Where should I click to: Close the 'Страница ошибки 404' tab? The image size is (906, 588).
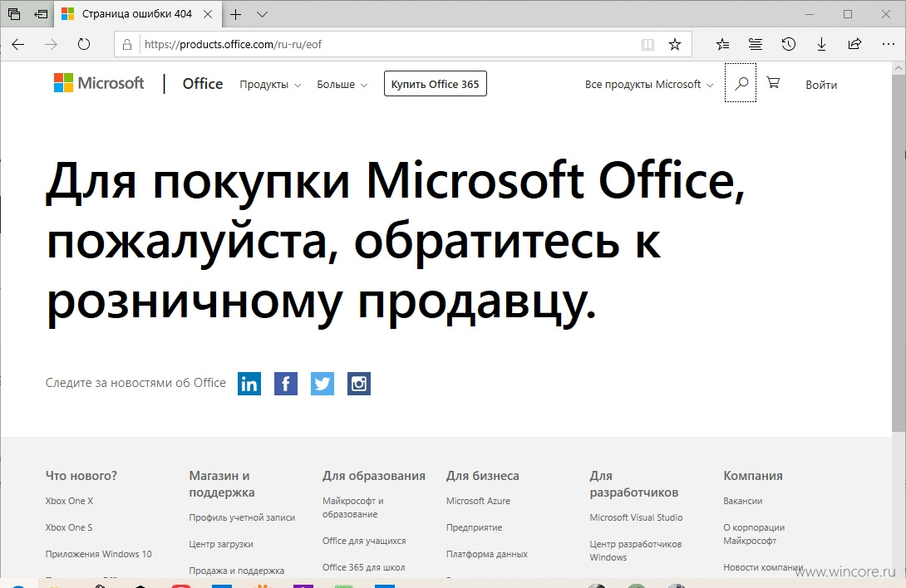coord(208,14)
